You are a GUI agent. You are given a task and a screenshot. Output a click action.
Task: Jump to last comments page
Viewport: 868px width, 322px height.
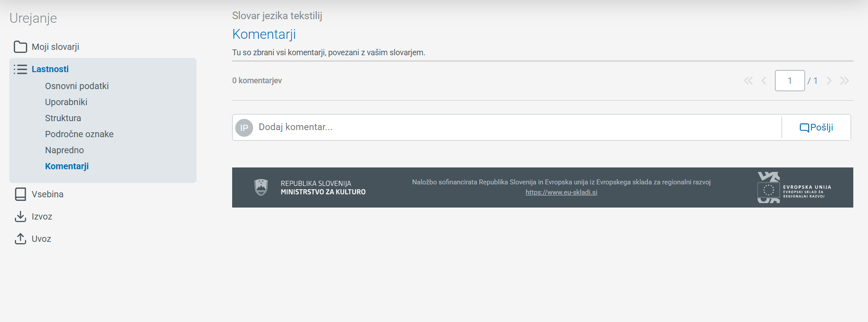[844, 81]
